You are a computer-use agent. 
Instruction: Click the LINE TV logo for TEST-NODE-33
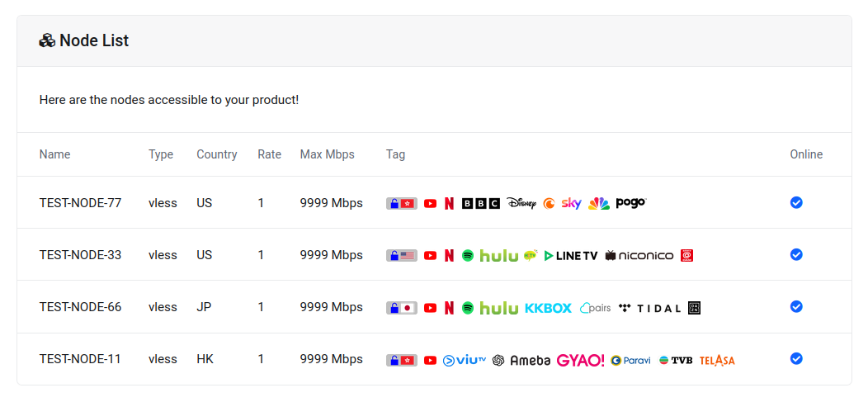571,256
